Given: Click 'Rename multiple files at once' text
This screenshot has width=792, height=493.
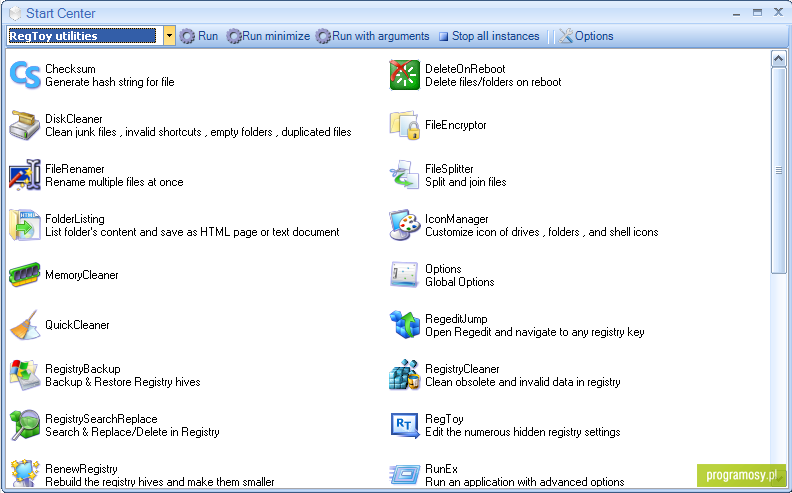Looking at the screenshot, I should (x=114, y=182).
